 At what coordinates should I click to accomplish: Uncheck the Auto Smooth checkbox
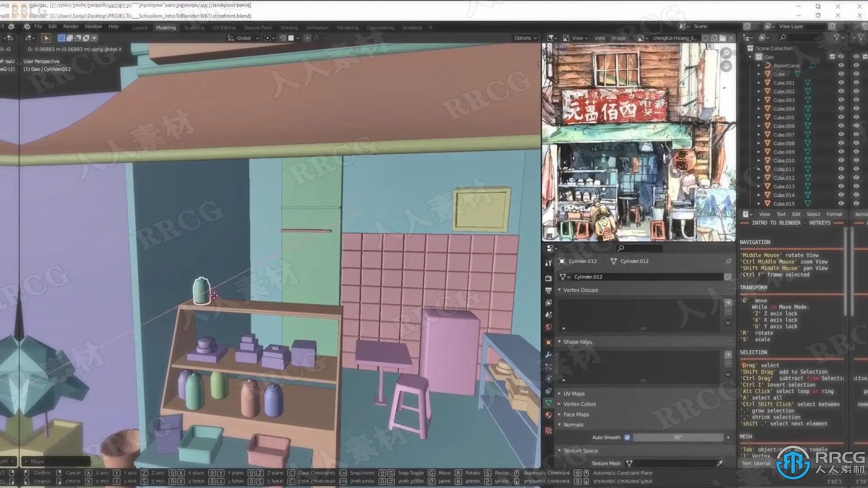627,437
